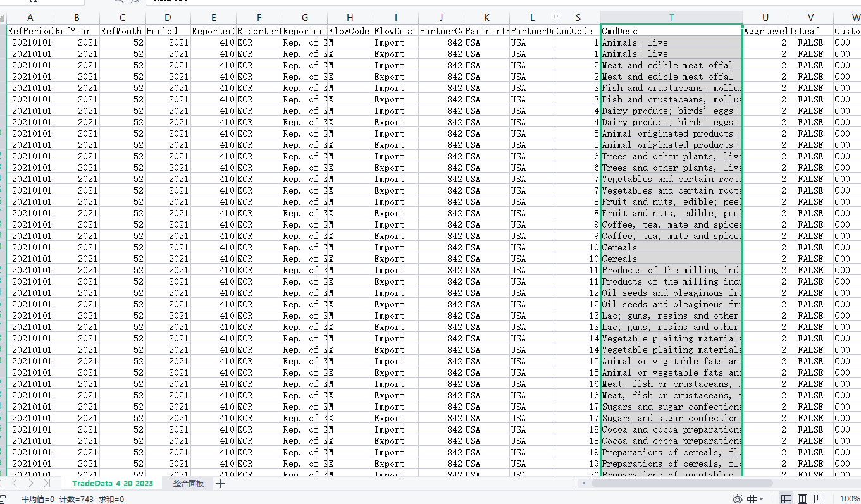Click the 计数=743 status bar entry
The image size is (861, 504).
tap(77, 499)
